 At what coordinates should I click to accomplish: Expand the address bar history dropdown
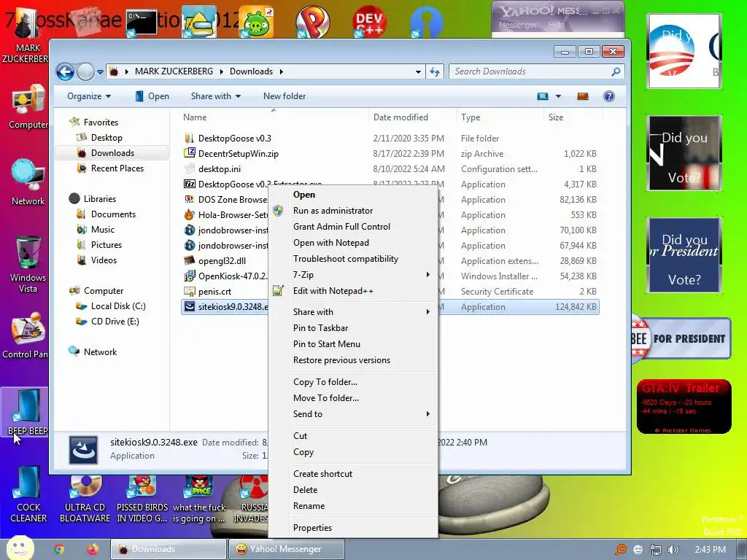(418, 72)
